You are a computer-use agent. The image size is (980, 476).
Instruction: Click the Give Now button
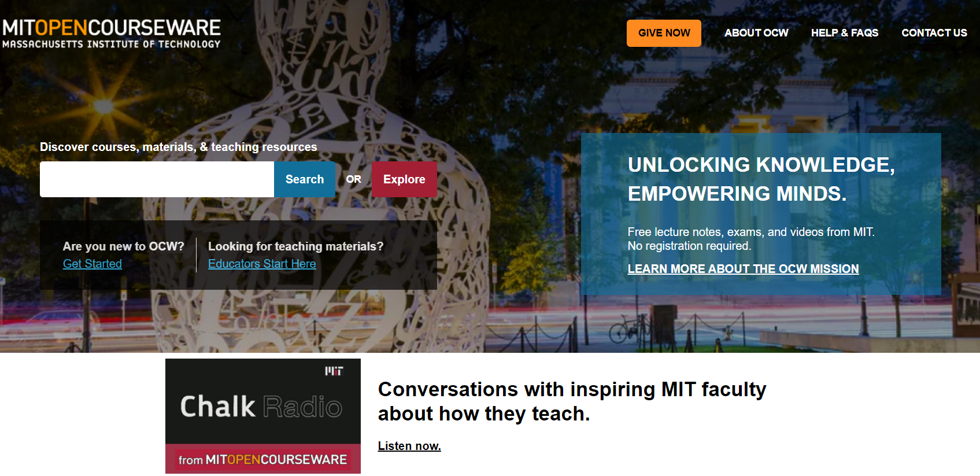[x=664, y=33]
